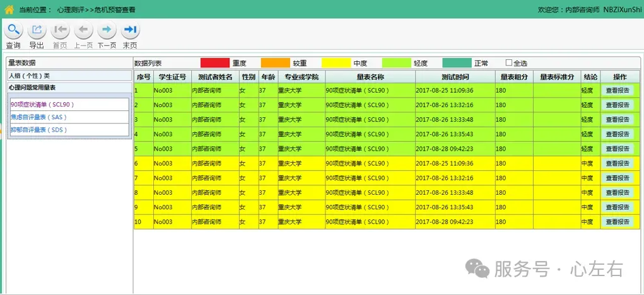Screen dimensions: 644x295
Task: Tick the 全选 select-all checkbox
Action: pyautogui.click(x=509, y=63)
